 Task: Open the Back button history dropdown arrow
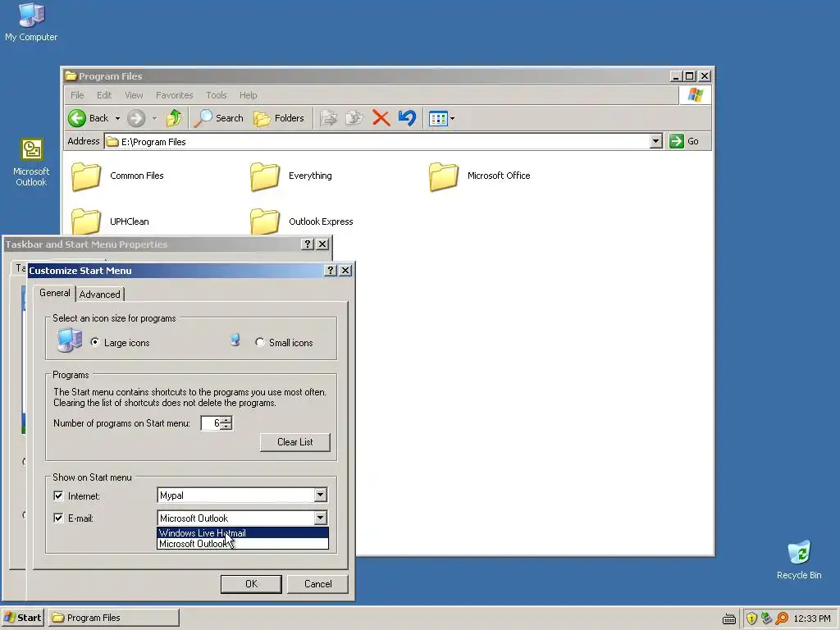pos(117,118)
